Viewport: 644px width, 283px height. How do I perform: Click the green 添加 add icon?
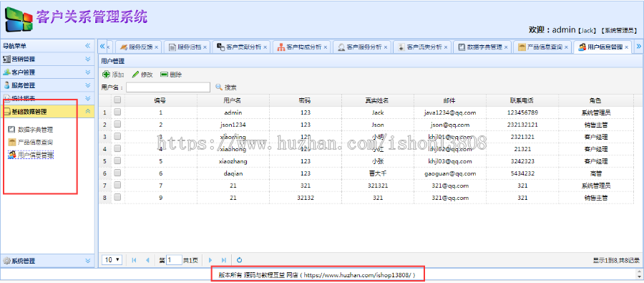[x=106, y=75]
